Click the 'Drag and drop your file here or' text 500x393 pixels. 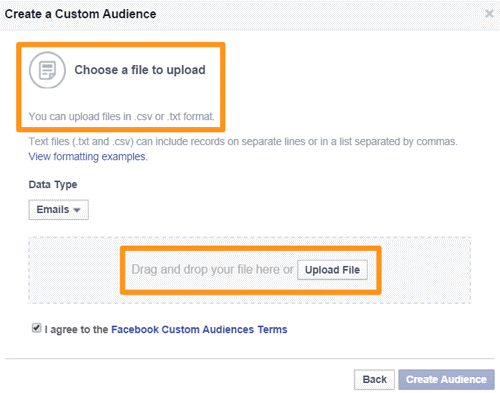click(212, 269)
